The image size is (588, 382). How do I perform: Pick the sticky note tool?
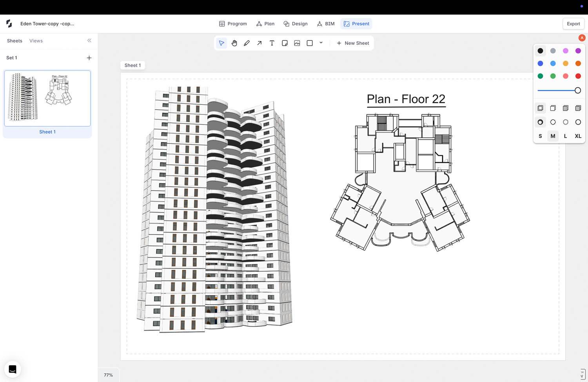coord(285,43)
